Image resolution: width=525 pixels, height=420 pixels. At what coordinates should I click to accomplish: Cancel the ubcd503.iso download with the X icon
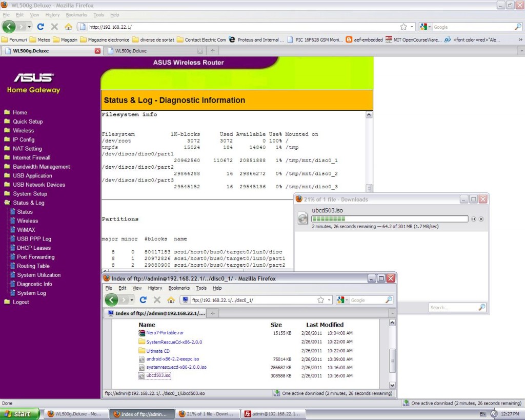480,218
